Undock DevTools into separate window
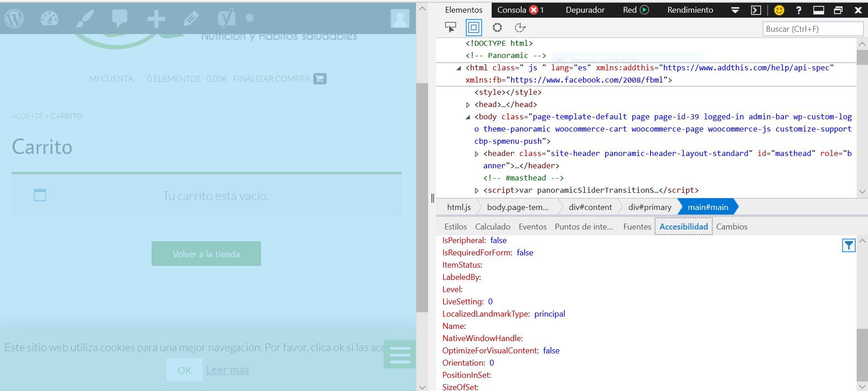 (838, 10)
